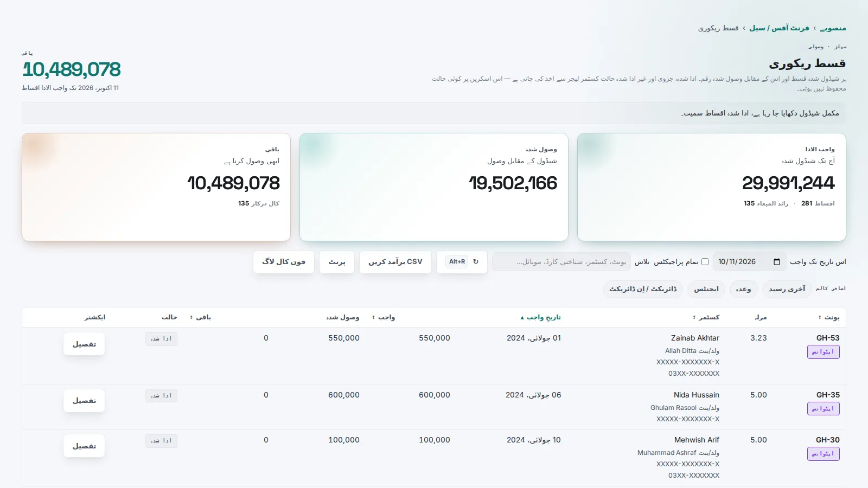The width and height of the screenshot is (868, 488).
Task: Toggle the آخری رسید extra column chip
Action: coord(787,289)
